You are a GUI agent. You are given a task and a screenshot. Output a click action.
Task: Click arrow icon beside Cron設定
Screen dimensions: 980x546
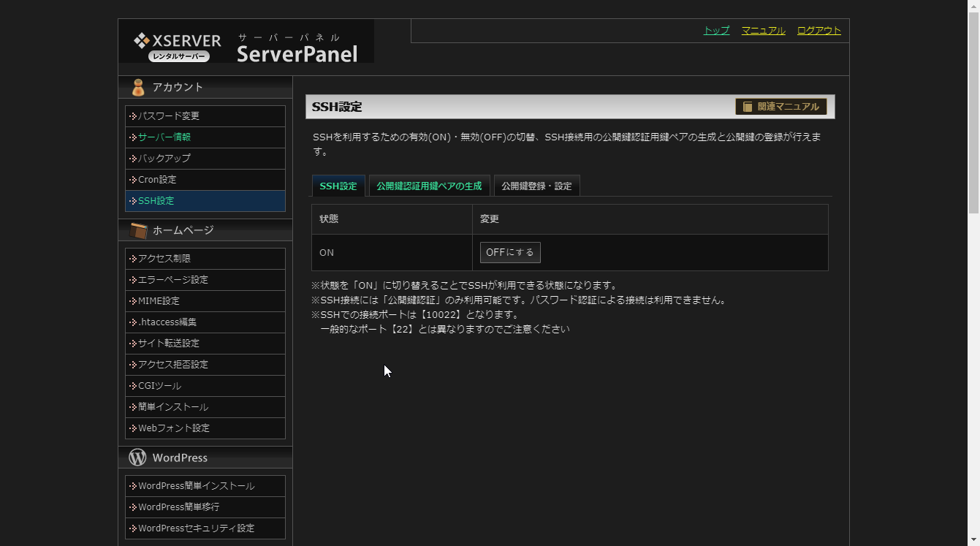(x=133, y=180)
